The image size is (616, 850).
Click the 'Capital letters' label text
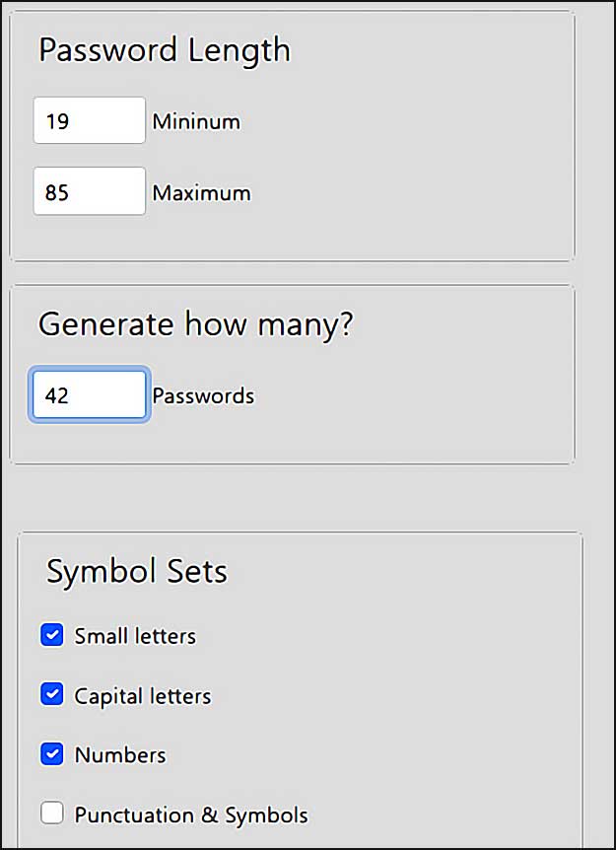[x=143, y=696]
